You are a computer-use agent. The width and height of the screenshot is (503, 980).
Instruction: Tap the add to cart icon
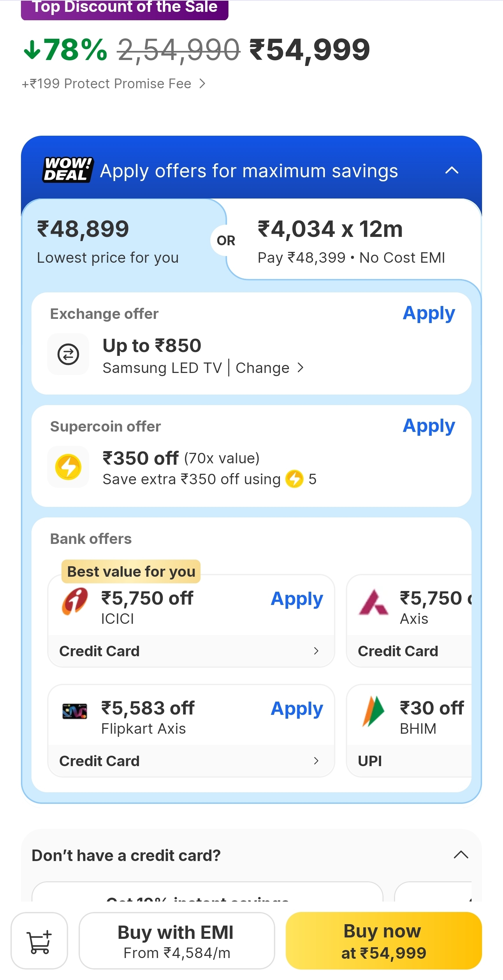point(39,941)
